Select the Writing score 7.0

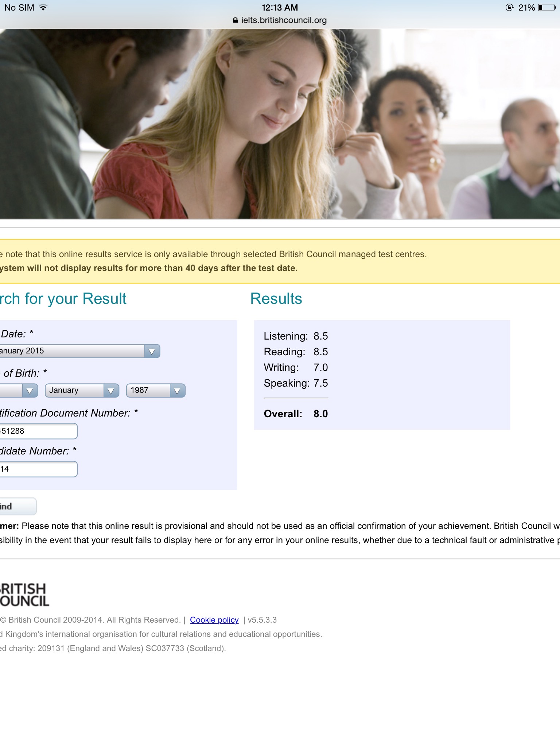click(320, 367)
